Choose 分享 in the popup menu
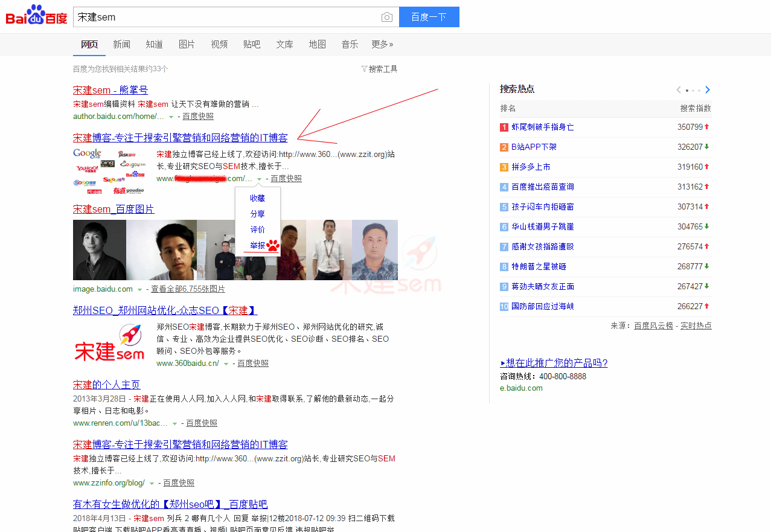The width and height of the screenshot is (771, 532). [x=258, y=214]
